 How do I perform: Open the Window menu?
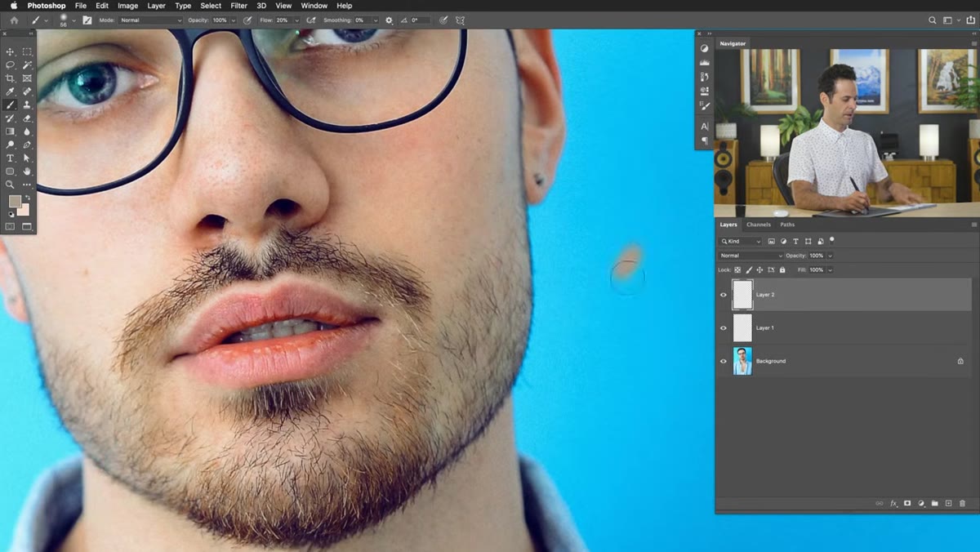[314, 6]
